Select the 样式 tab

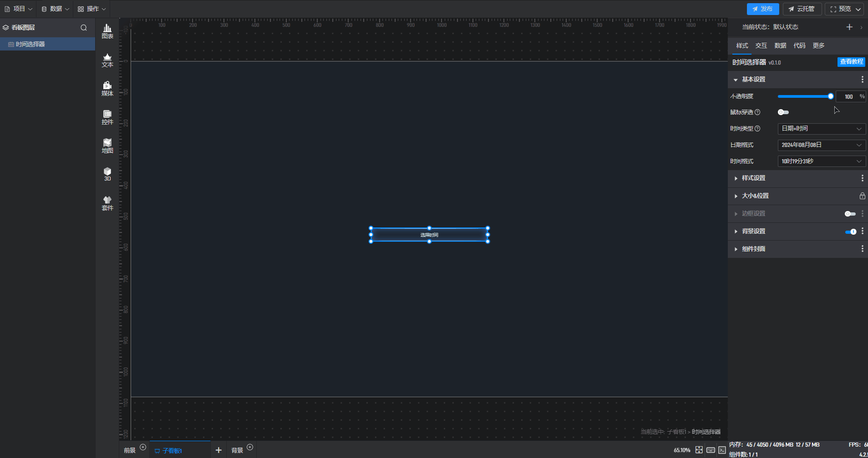point(742,45)
